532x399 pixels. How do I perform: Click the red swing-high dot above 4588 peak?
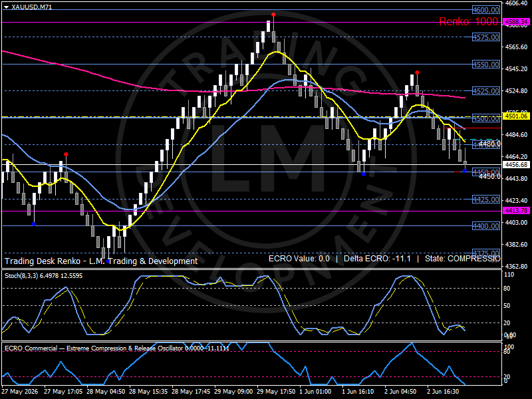[x=273, y=15]
